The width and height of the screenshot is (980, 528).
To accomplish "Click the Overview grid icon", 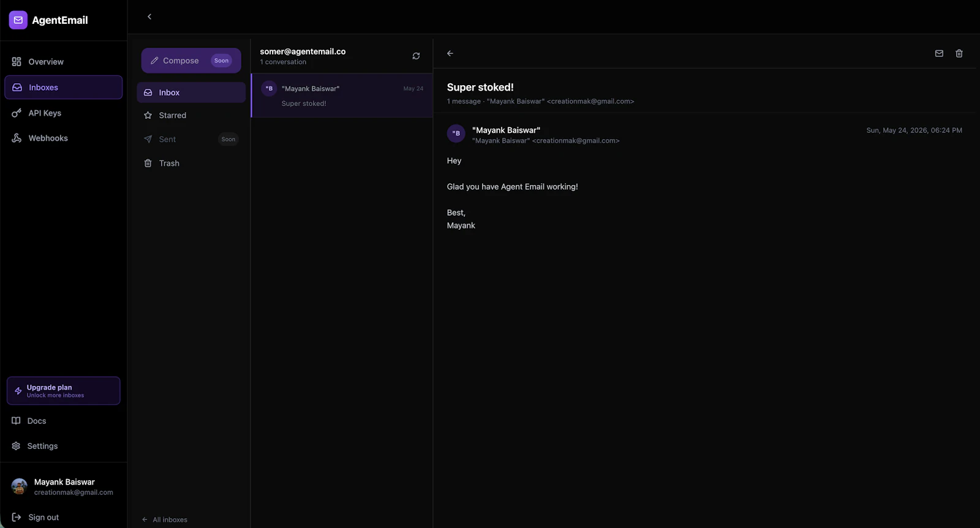I will point(17,62).
